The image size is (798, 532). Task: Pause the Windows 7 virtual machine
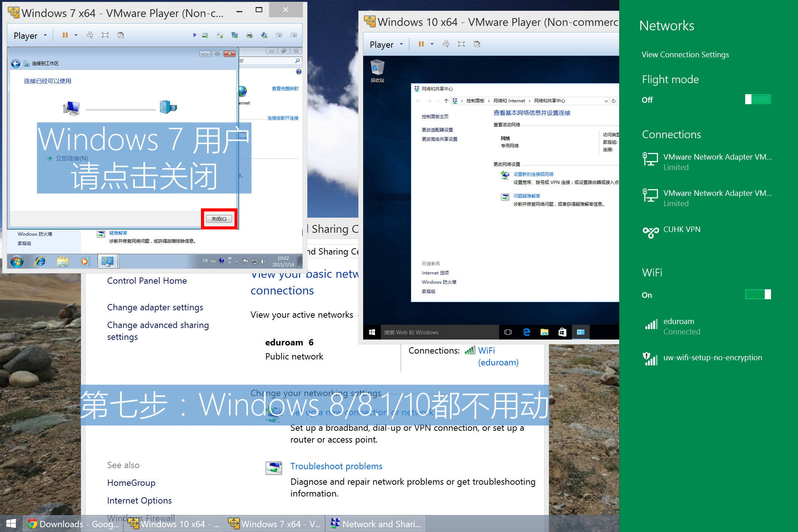[x=65, y=35]
